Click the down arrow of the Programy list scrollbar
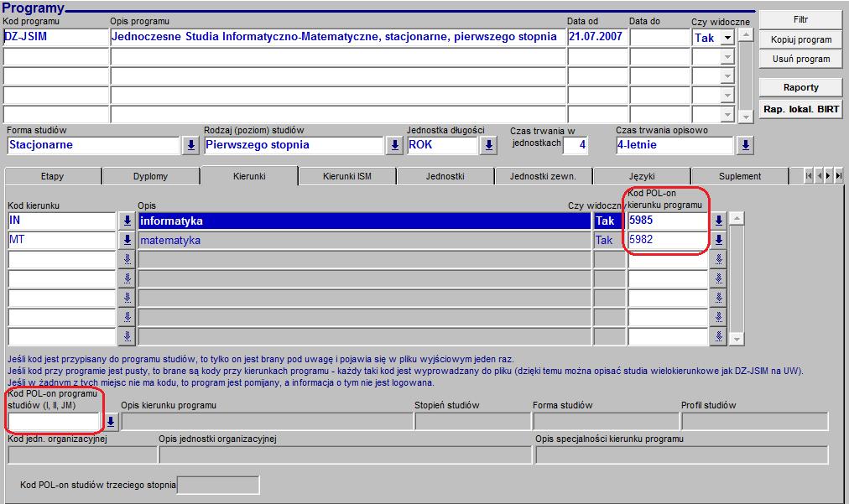This screenshot has width=849, height=504. tap(746, 117)
